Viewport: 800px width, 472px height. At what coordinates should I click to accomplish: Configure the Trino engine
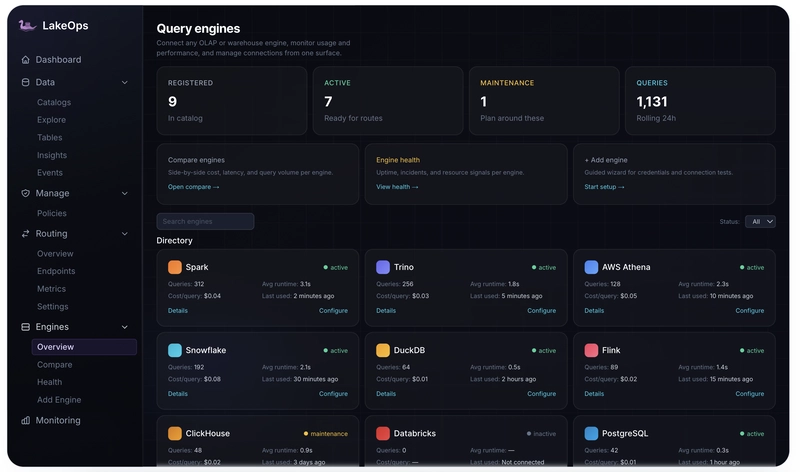tap(541, 311)
